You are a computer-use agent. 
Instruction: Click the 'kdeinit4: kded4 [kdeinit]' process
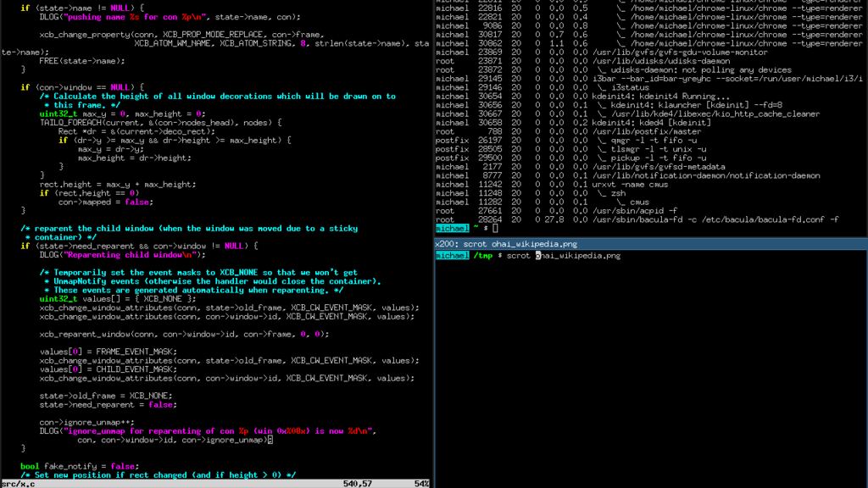[652, 123]
